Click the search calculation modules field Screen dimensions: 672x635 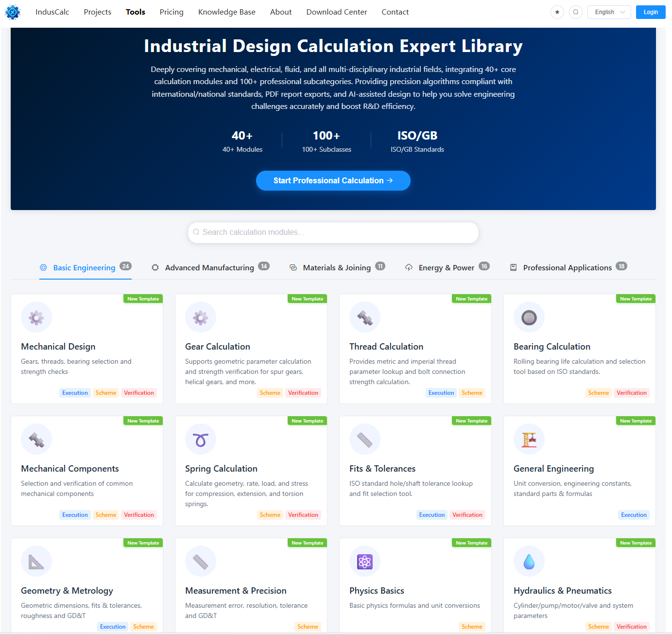pyautogui.click(x=333, y=232)
